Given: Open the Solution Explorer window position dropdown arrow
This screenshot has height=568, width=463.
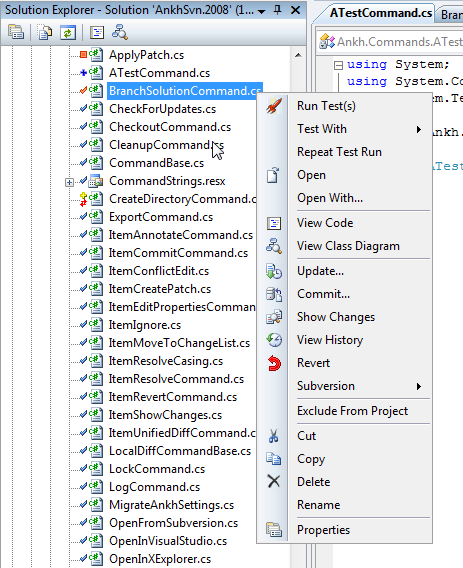Looking at the screenshot, I should pos(261,11).
